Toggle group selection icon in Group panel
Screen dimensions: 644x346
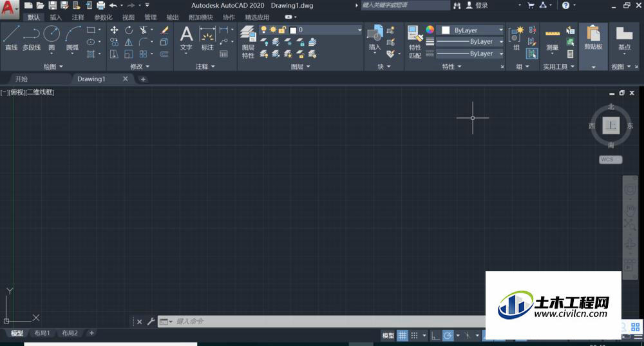[532, 54]
